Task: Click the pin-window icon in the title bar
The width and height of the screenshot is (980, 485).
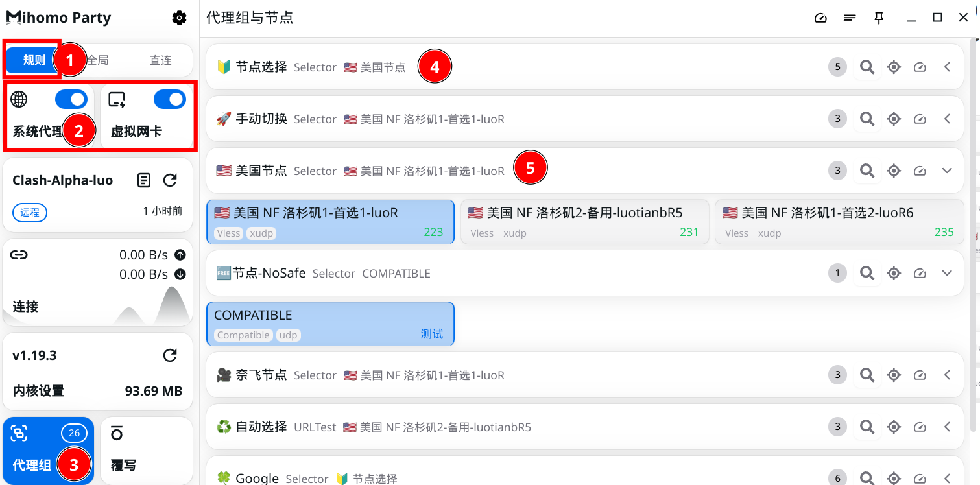Action: [x=879, y=18]
